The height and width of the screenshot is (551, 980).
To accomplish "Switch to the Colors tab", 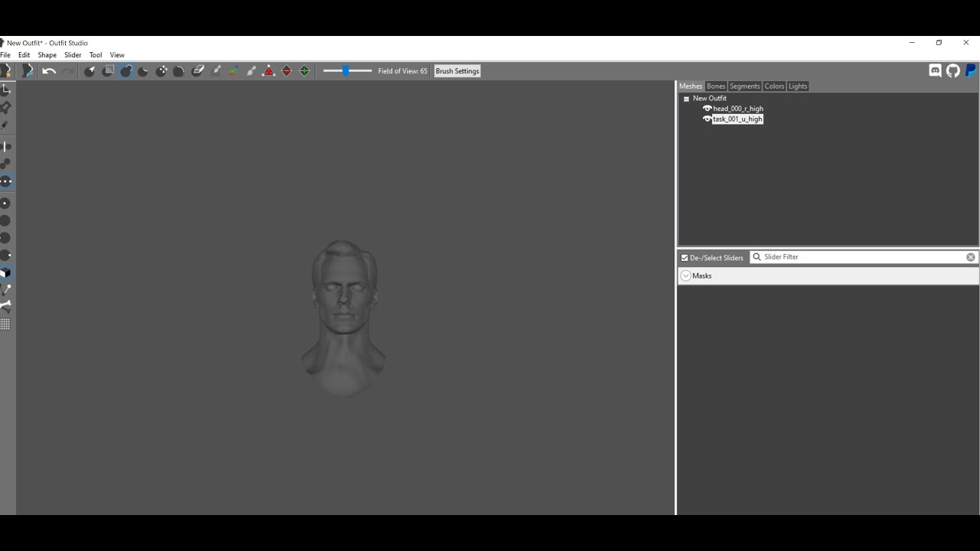I will click(x=774, y=86).
